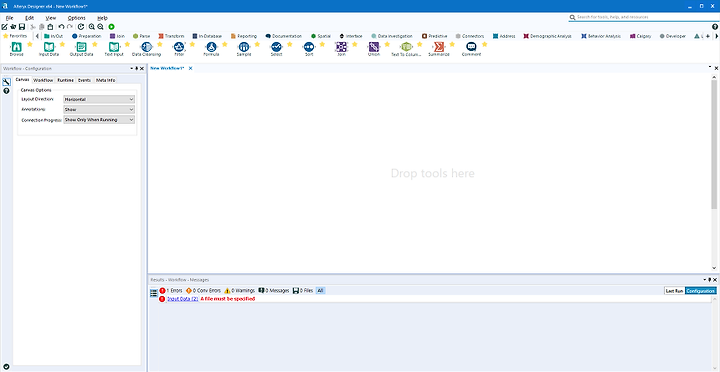This screenshot has width=720, height=372.
Task: Open the Annotations dropdown
Action: (99, 110)
